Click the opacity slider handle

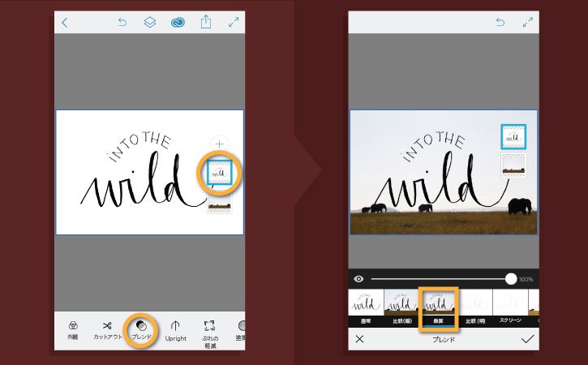pyautogui.click(x=511, y=279)
